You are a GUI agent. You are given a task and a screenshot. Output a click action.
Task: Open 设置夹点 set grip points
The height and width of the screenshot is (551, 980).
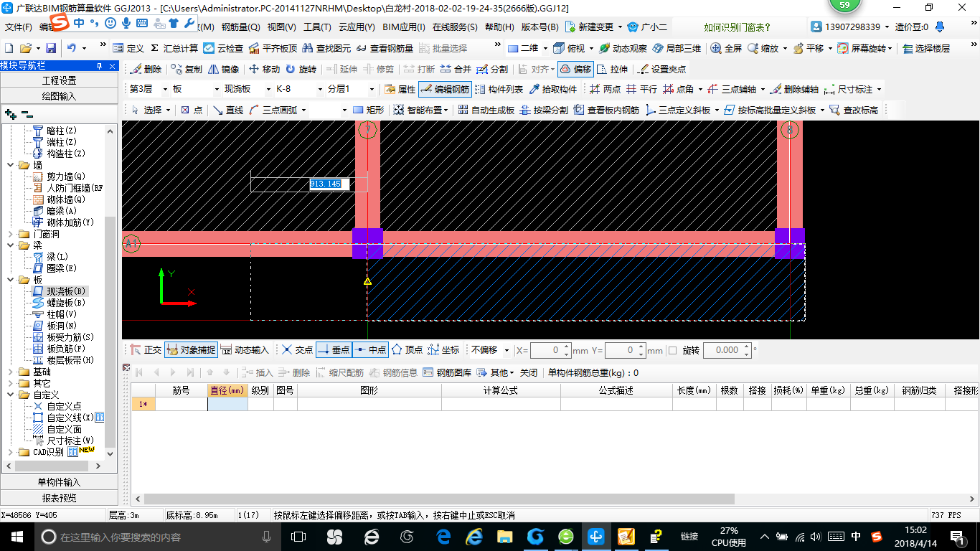tap(661, 70)
